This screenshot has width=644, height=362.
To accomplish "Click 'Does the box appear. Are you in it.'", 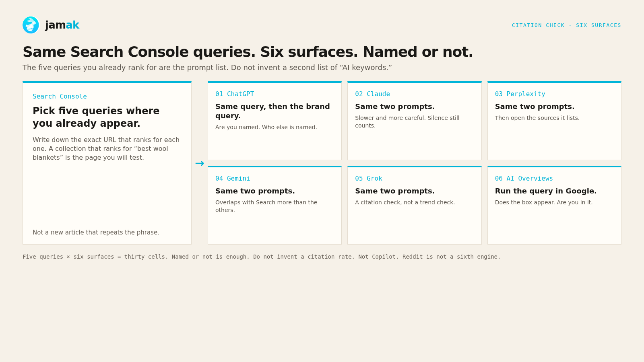I will (544, 202).
